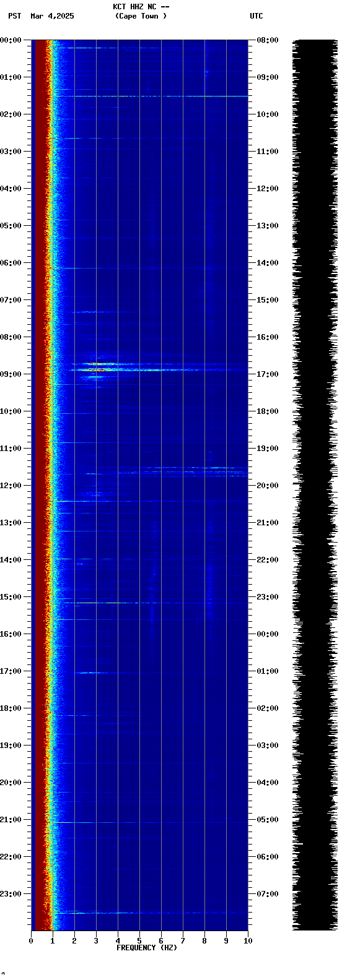Viewport: 342px width, 980px height.
Task: Click 02:00 on the UTC axis
Action: click(x=268, y=708)
